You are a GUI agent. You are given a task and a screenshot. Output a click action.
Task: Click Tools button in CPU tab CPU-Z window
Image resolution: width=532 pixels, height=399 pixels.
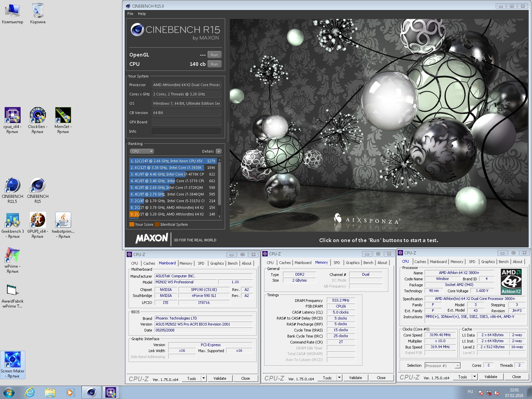(463, 377)
